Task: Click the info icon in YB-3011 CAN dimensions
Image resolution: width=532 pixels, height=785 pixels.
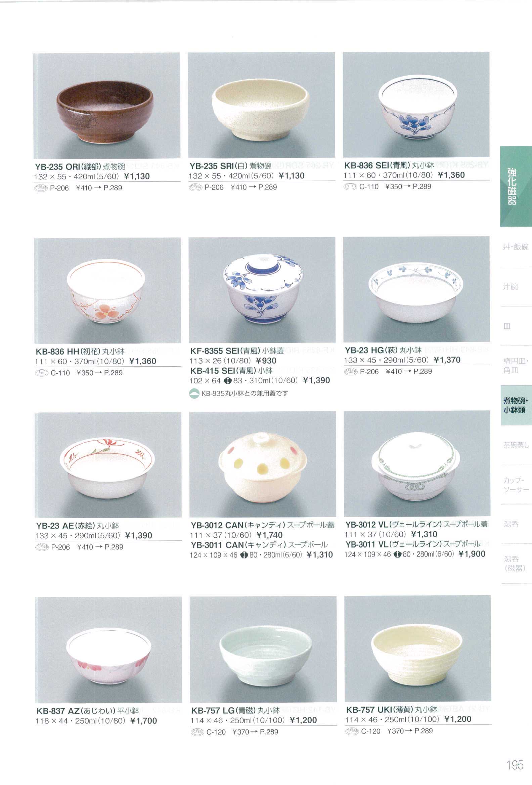Action: pyautogui.click(x=244, y=555)
